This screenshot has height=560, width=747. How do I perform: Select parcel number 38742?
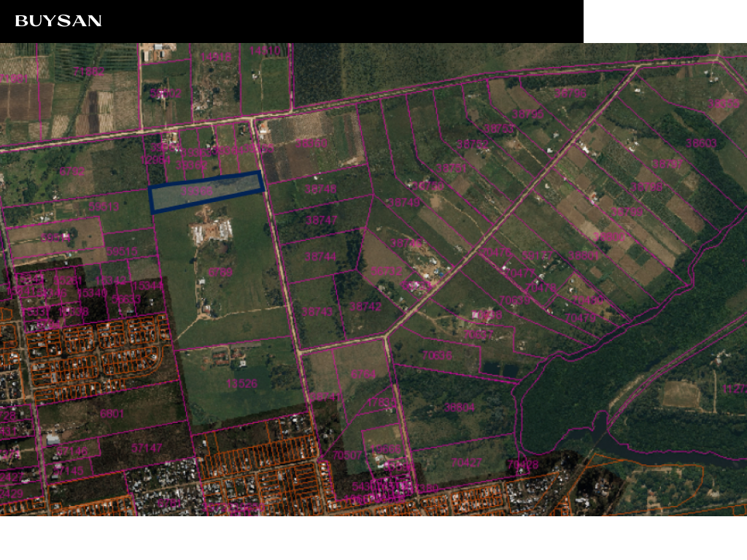pyautogui.click(x=365, y=307)
